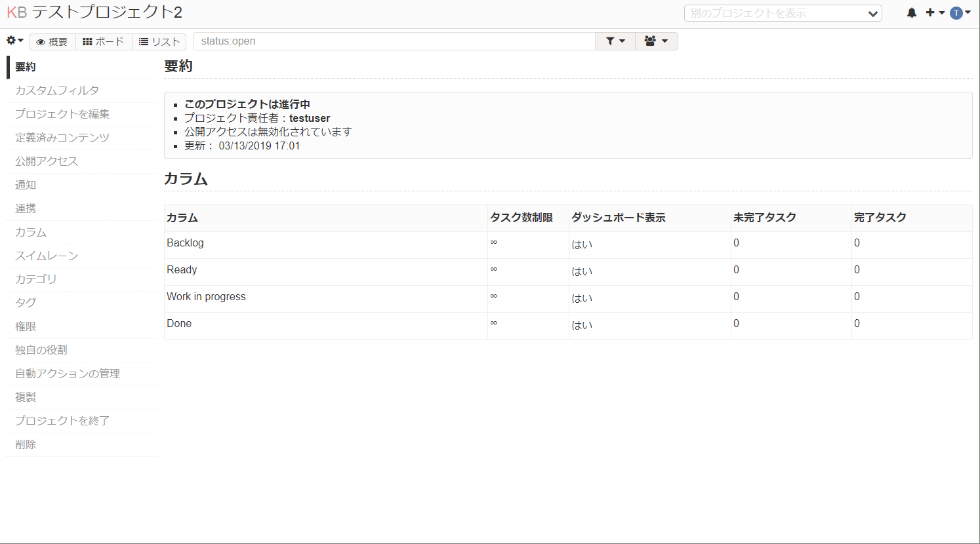The height and width of the screenshot is (544, 980).
Task: Click 削除 to delete the project
Action: (25, 444)
